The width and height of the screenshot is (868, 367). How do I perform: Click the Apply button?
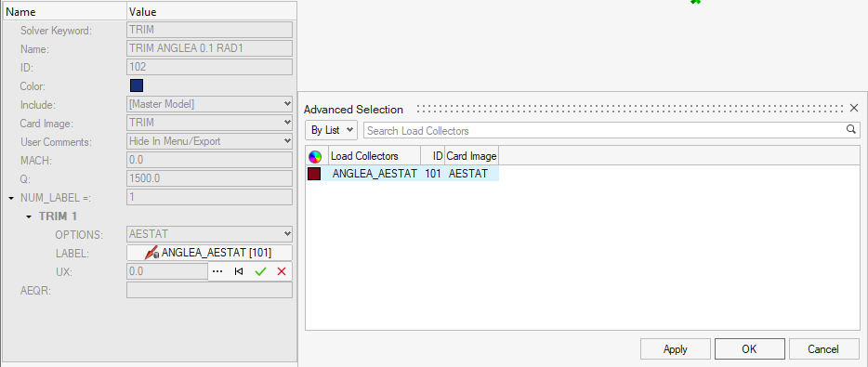click(676, 349)
